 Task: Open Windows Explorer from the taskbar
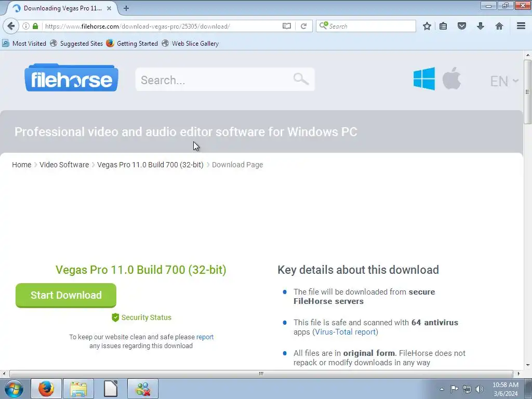point(78,389)
